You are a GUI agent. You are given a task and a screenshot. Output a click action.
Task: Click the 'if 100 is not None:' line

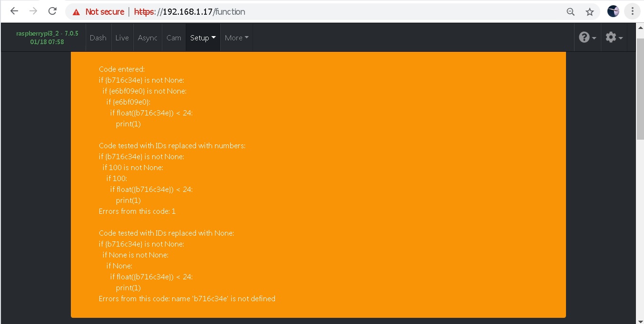[133, 168]
